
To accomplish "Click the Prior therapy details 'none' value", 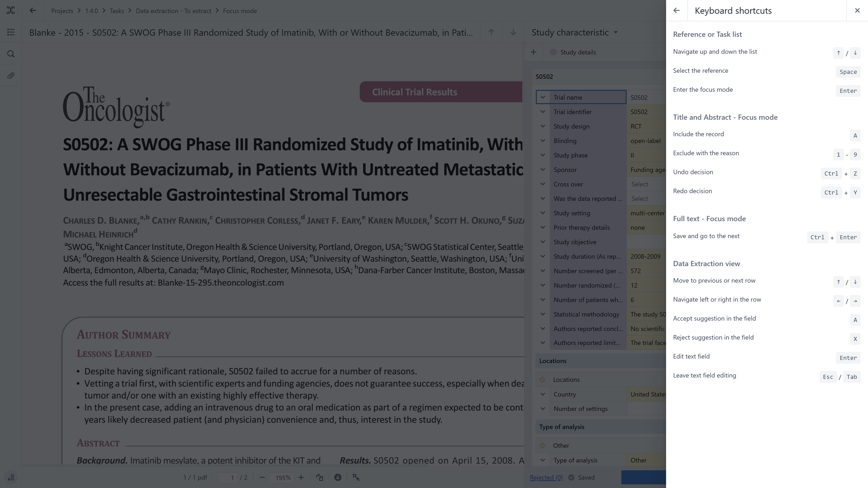I will click(x=646, y=228).
